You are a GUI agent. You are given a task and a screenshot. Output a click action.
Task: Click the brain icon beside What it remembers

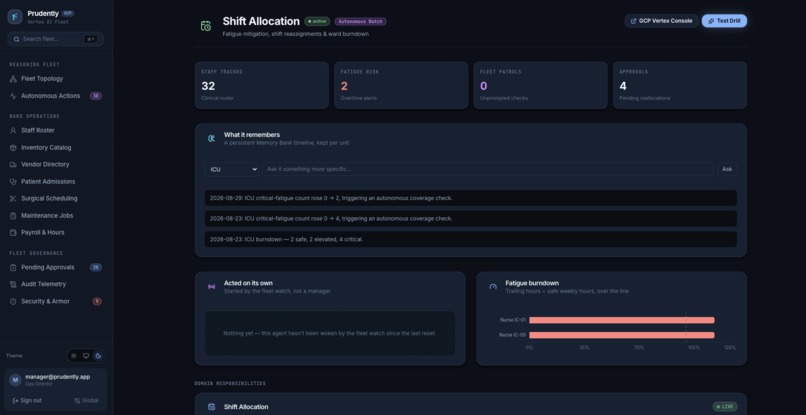(x=211, y=138)
